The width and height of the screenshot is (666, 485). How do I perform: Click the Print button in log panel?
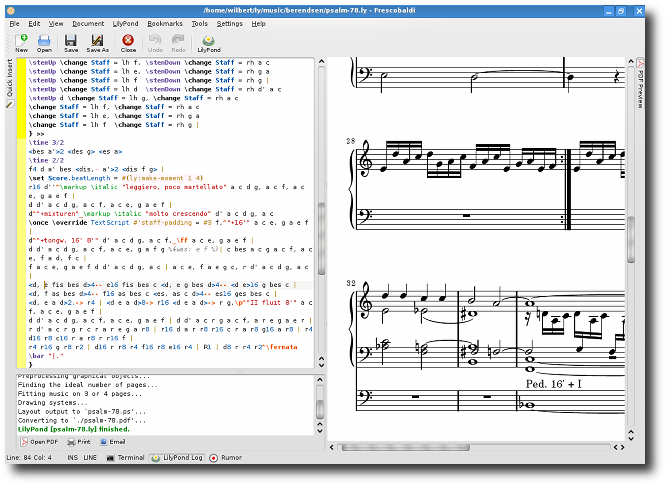pos(79,442)
